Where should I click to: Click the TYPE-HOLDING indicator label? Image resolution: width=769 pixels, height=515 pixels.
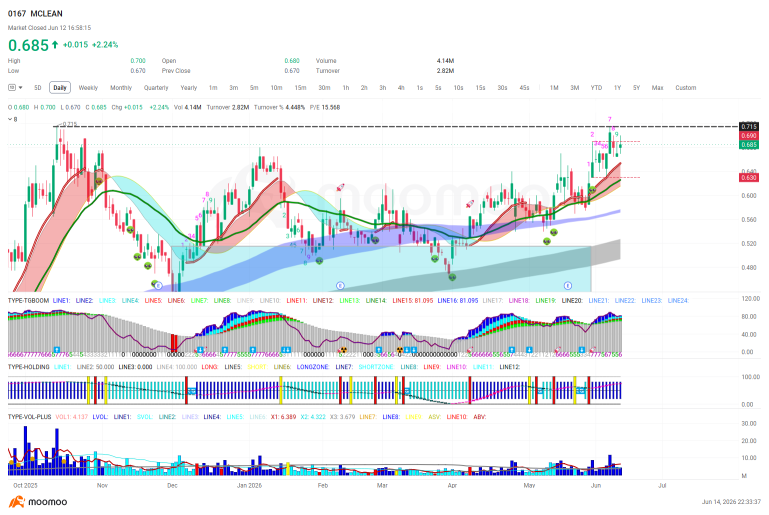pyautogui.click(x=28, y=367)
